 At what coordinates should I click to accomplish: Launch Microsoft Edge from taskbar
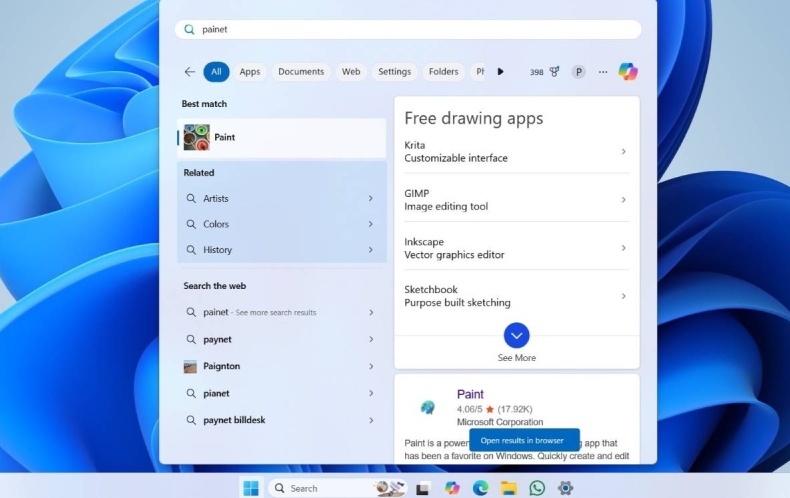coord(480,487)
